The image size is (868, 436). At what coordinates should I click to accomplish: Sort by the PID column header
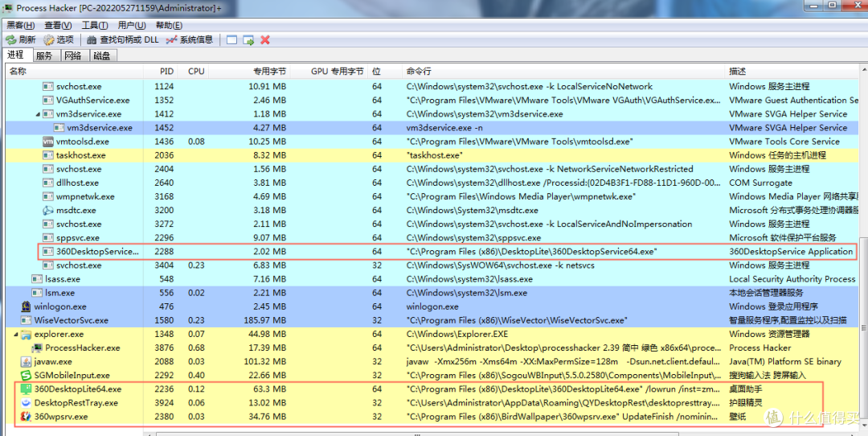coord(161,72)
